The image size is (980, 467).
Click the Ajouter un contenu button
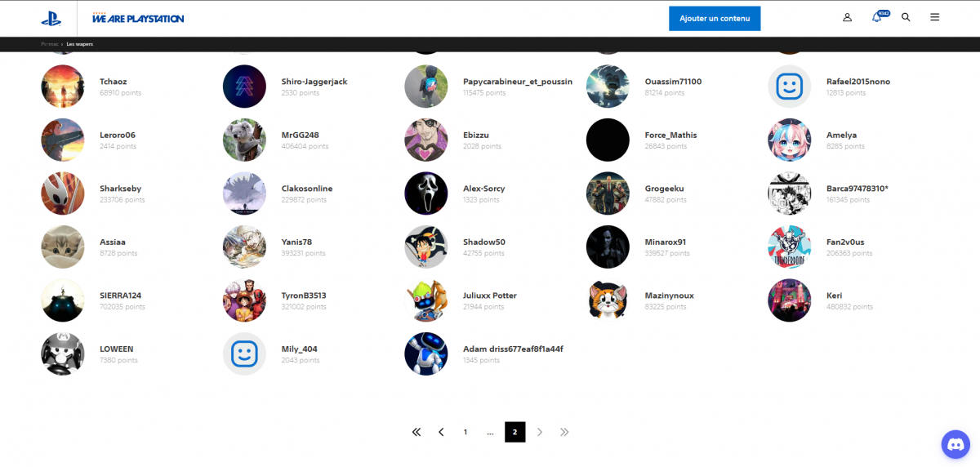pos(714,19)
